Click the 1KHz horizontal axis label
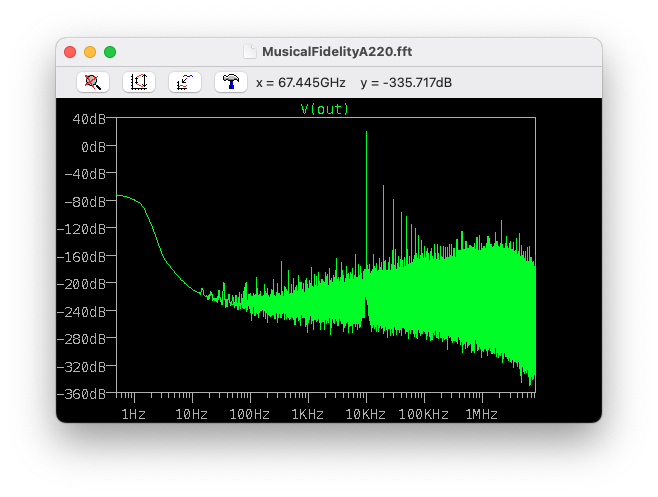The image size is (658, 497). click(308, 415)
